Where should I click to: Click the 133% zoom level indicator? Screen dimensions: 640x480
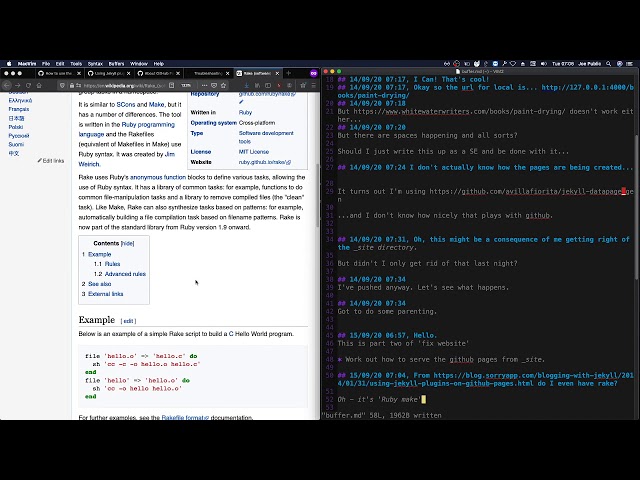[x=186, y=85]
